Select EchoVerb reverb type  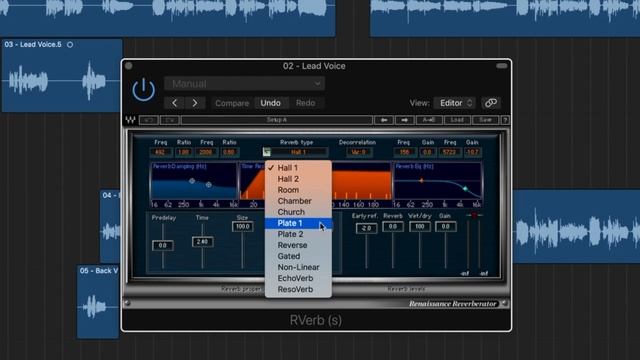(x=298, y=278)
